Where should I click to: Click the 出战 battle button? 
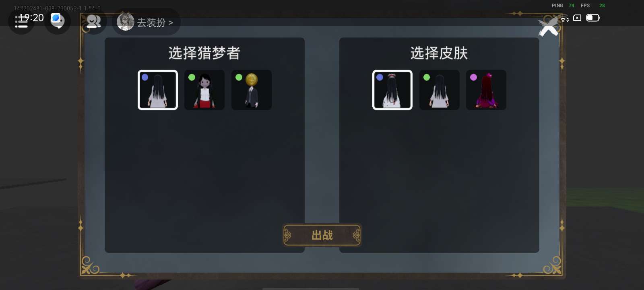click(322, 235)
